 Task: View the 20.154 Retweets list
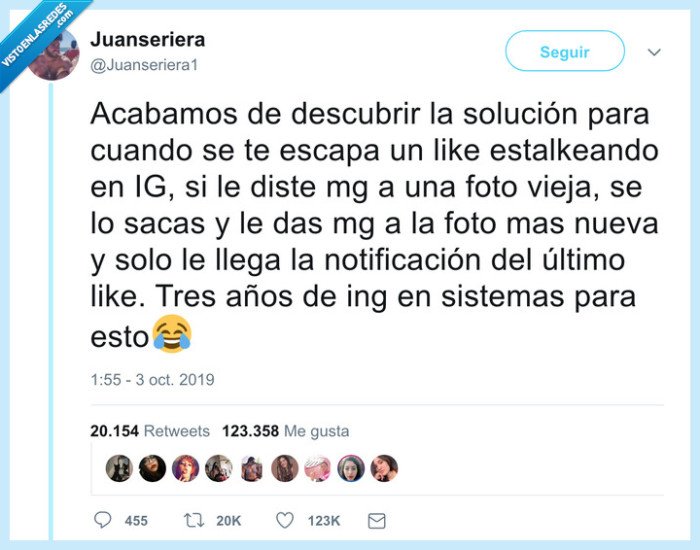click(x=150, y=431)
